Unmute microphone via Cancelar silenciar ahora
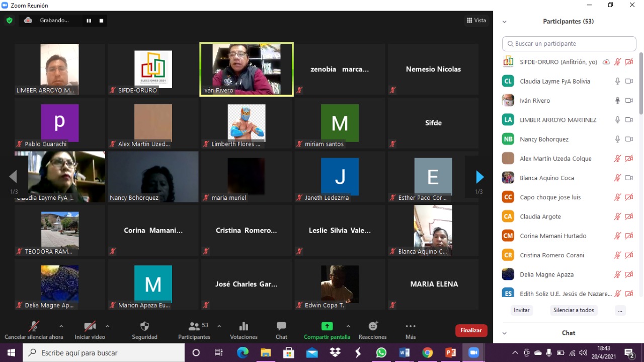This screenshot has width=644, height=362. coord(34,326)
